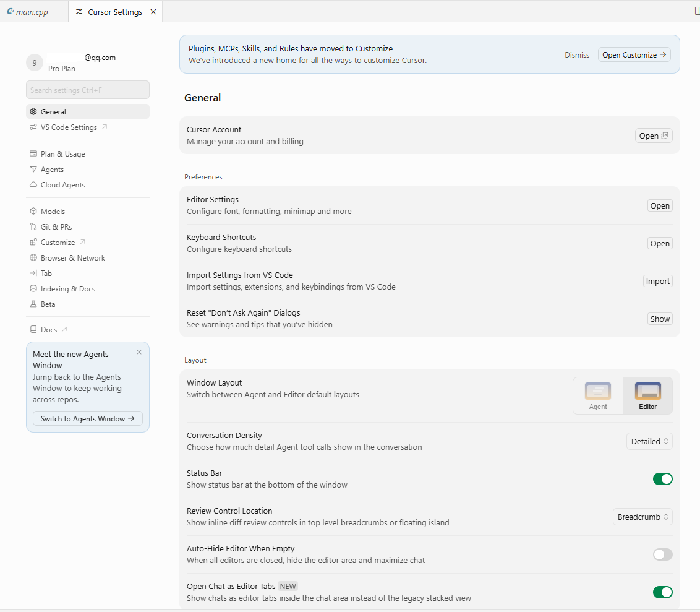Click the Browser & Network globe icon

coord(33,258)
